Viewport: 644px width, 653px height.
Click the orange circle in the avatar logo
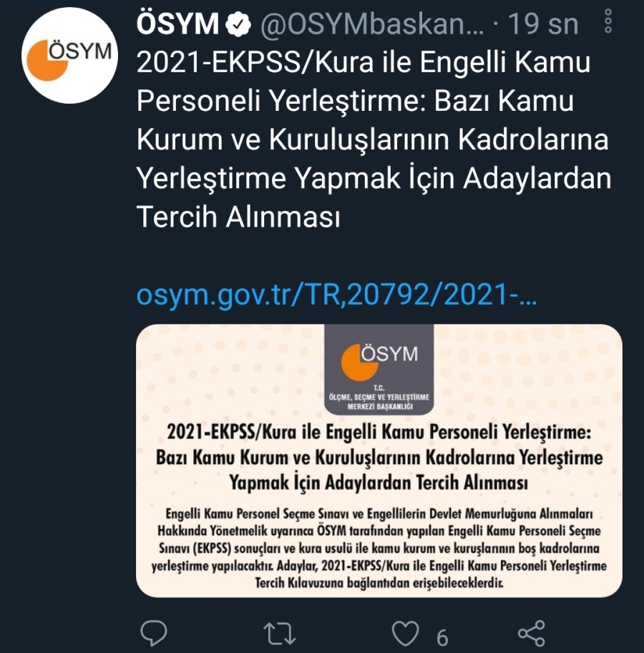(46, 60)
